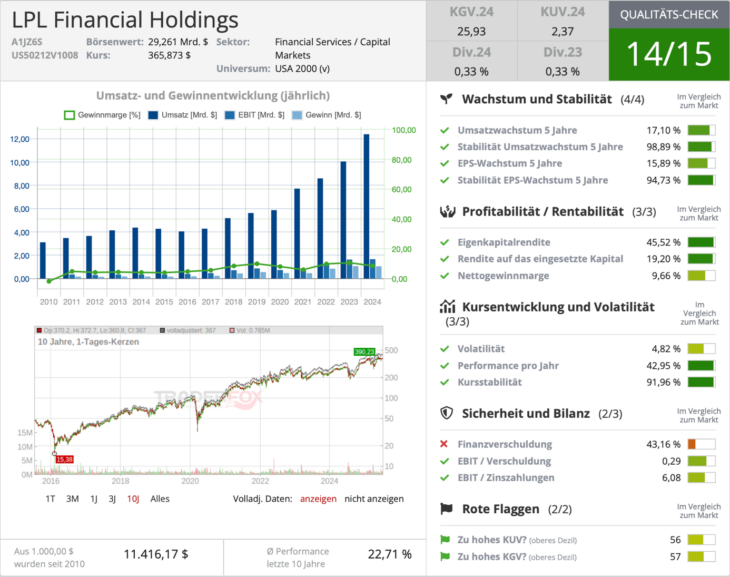Click green checkmark next to Volatilität
This screenshot has width=730, height=577.
(445, 349)
